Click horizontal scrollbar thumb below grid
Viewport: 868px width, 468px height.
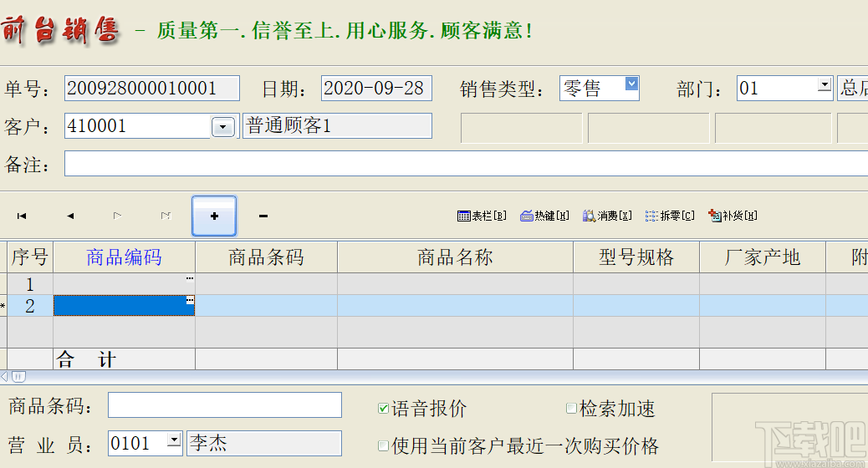(x=18, y=377)
